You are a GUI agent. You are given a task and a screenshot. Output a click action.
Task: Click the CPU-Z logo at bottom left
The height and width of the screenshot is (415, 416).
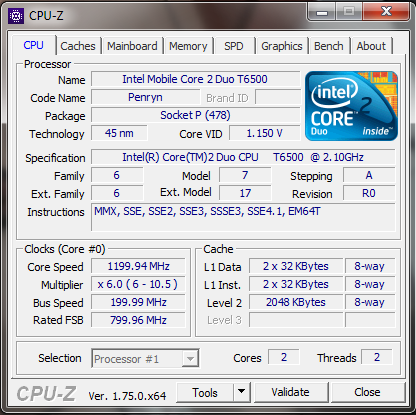[x=47, y=393]
